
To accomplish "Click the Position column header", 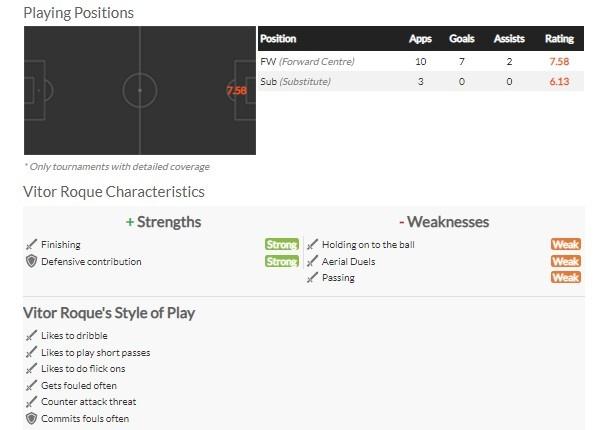I will [x=278, y=39].
